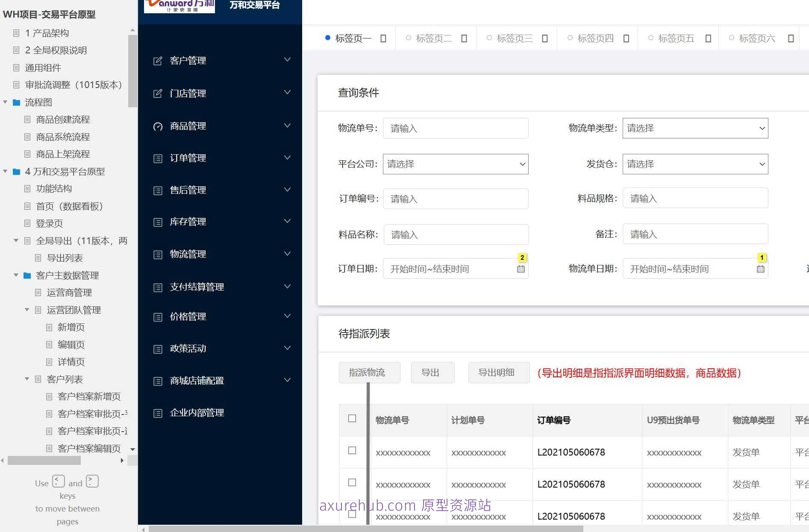Open the 物流单日期 calendar picker icon
Screen dimensions: 809x532
(x=760, y=269)
